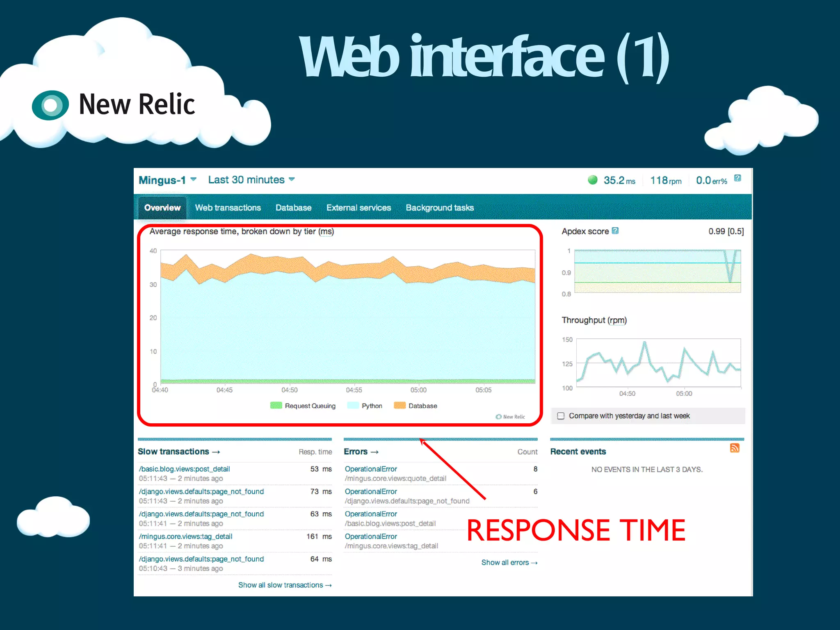Click Show all slow transactions link
The width and height of the screenshot is (840, 630).
point(285,585)
